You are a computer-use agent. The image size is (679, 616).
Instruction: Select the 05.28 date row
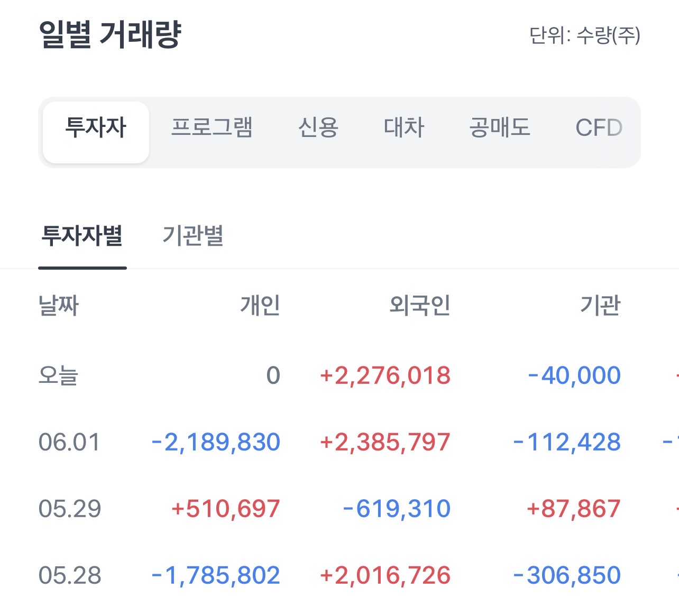(x=339, y=575)
